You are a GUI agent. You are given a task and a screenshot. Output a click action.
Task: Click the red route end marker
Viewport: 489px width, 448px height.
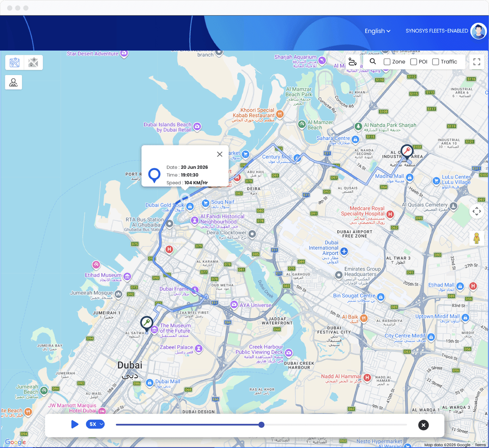(407, 152)
